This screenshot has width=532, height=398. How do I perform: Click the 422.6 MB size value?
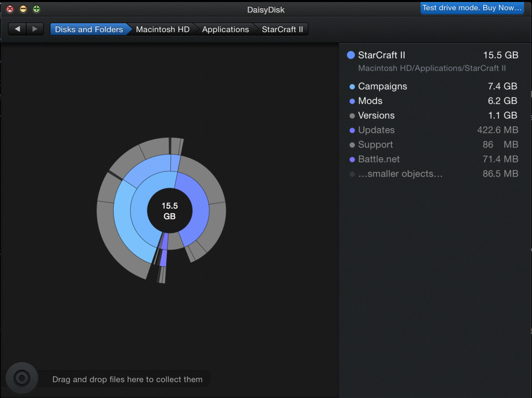498,130
